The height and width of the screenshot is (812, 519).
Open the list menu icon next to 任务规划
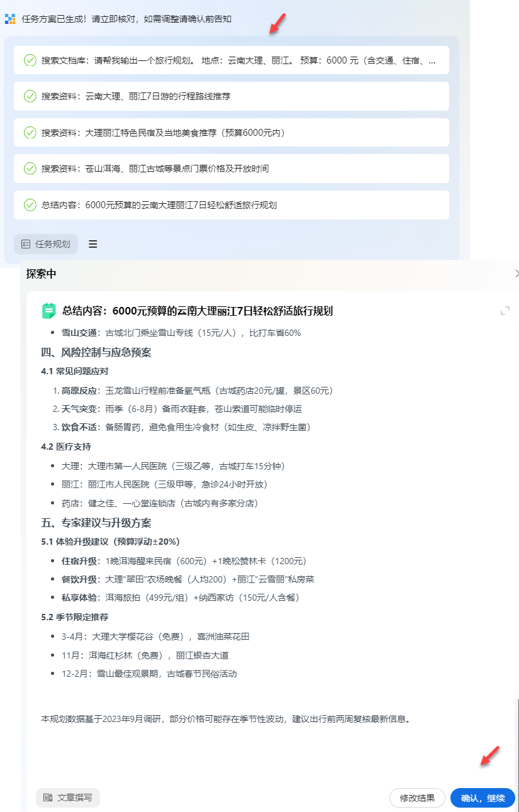93,244
